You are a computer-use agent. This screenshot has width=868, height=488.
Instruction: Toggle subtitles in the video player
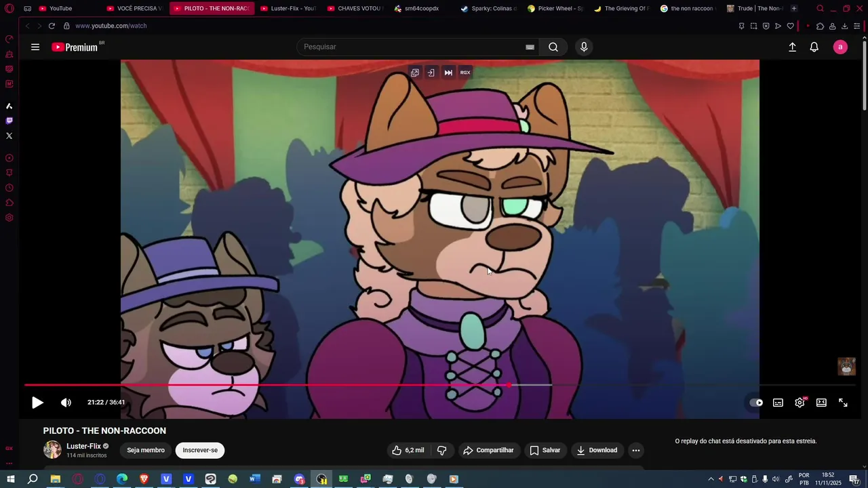click(x=778, y=403)
